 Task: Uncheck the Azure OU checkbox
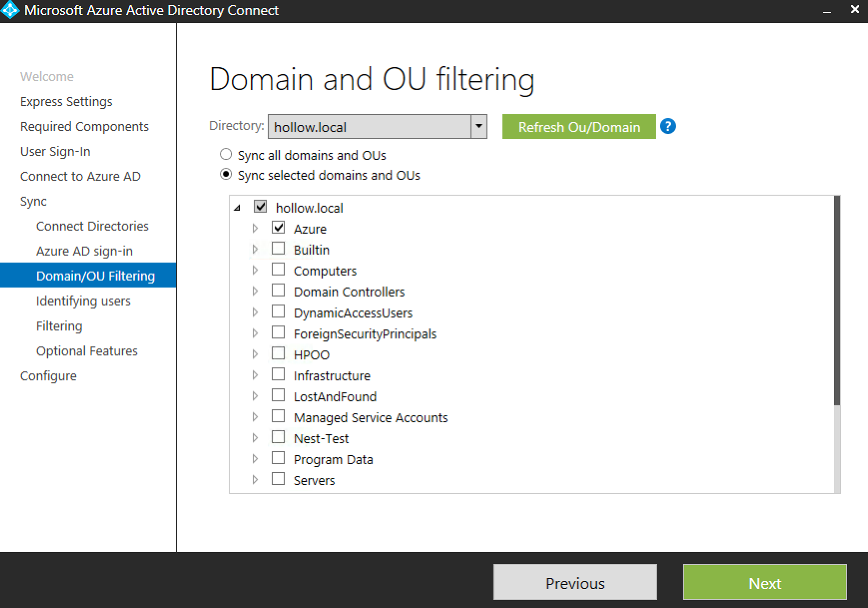tap(278, 228)
